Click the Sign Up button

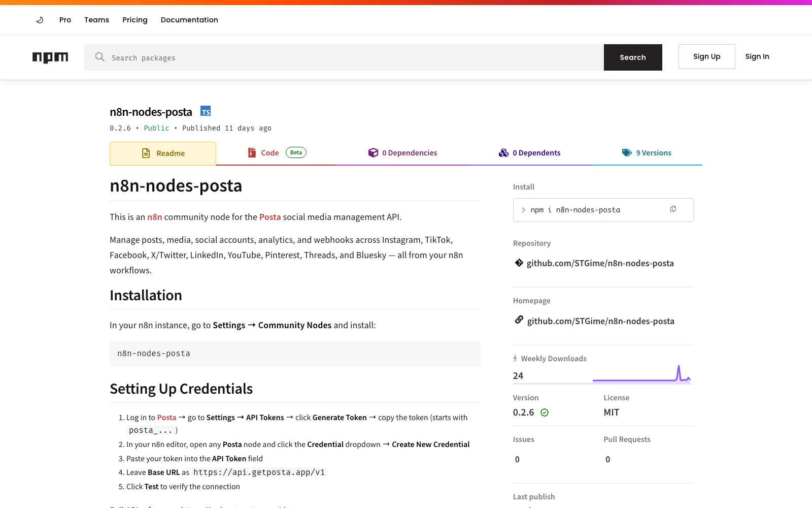[x=706, y=56]
